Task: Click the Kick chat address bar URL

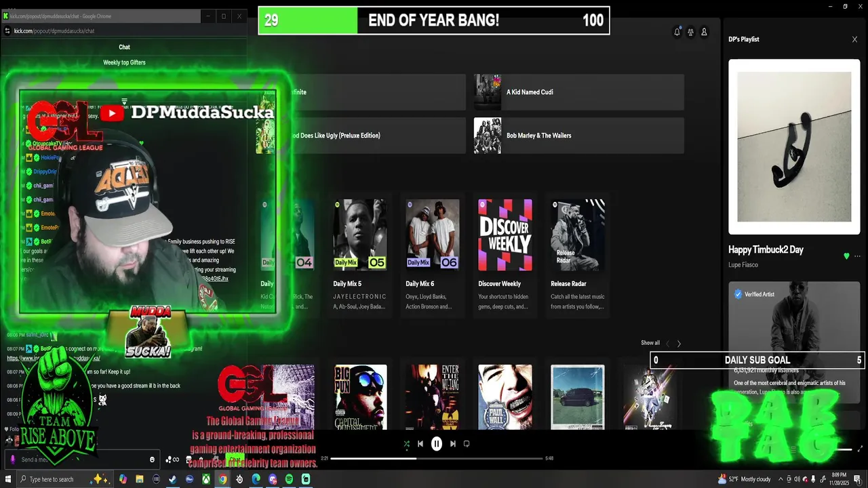Action: [54, 30]
